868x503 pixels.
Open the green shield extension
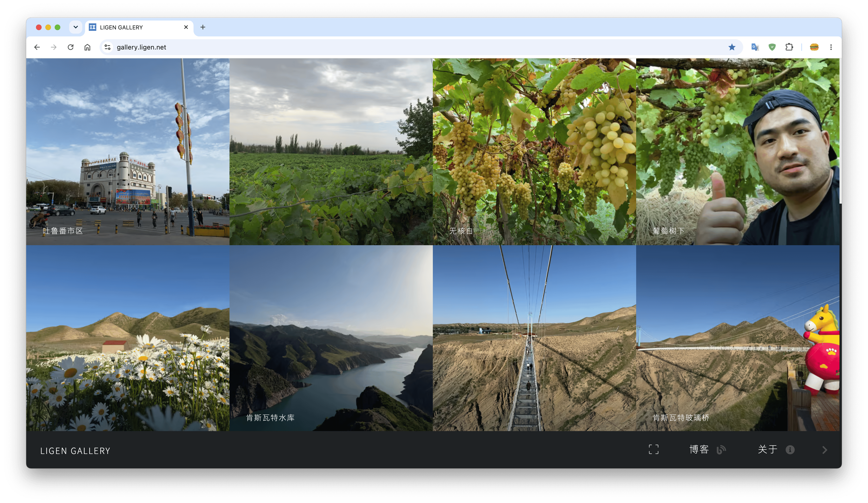pyautogui.click(x=772, y=47)
